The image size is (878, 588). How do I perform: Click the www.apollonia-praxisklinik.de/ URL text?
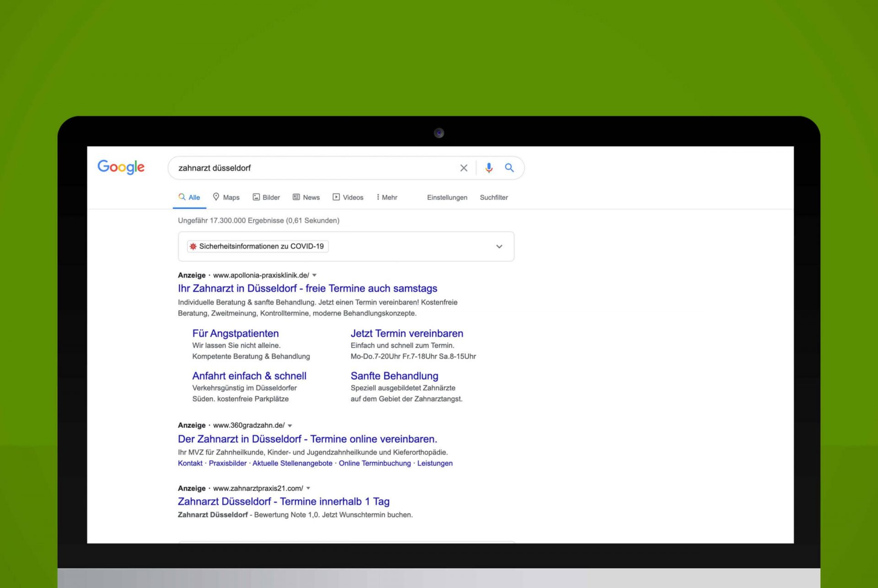(261, 275)
